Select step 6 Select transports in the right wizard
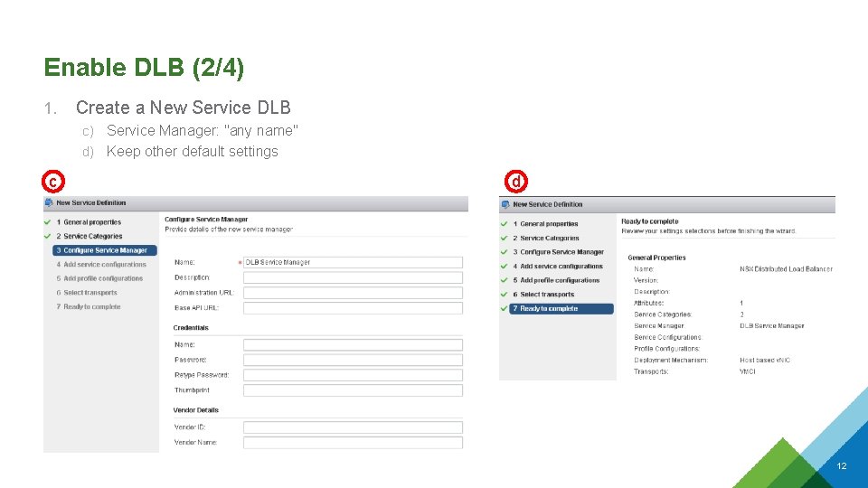 tap(543, 295)
